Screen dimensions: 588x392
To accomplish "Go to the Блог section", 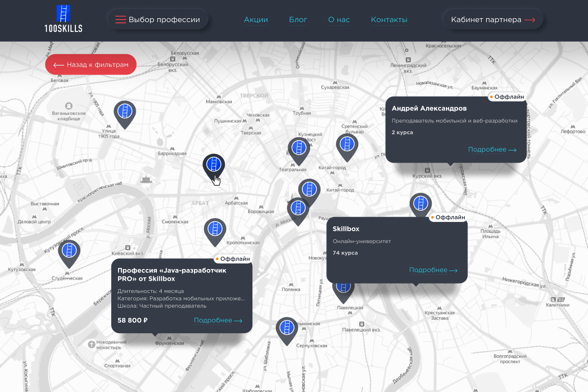I will click(x=298, y=20).
